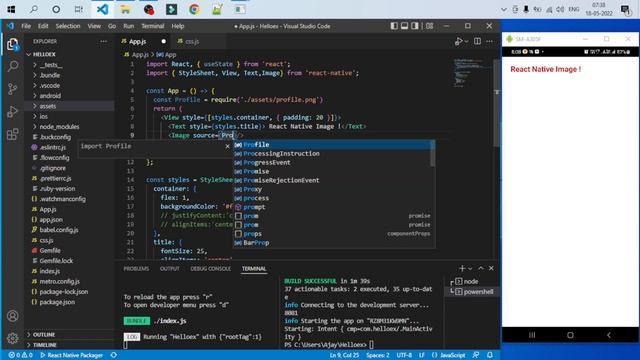Maximize the terminal panel with caret
The height and width of the screenshot is (360, 640).
click(481, 268)
